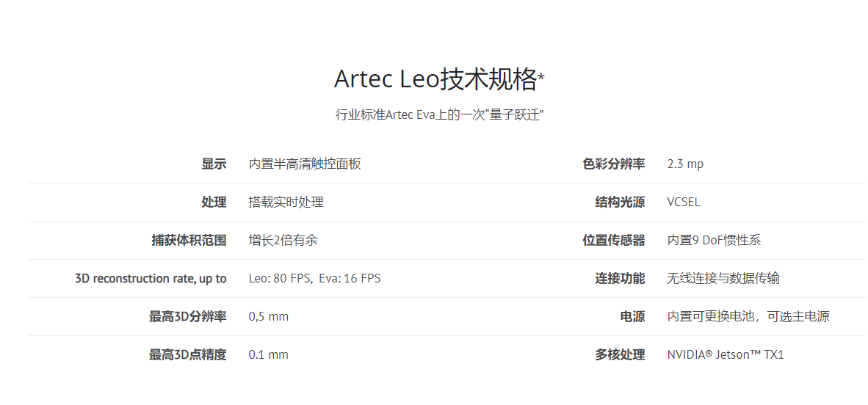Viewport: 868px width, 405px height.
Task: Select the 内置半高清触控面板 value
Action: (305, 164)
